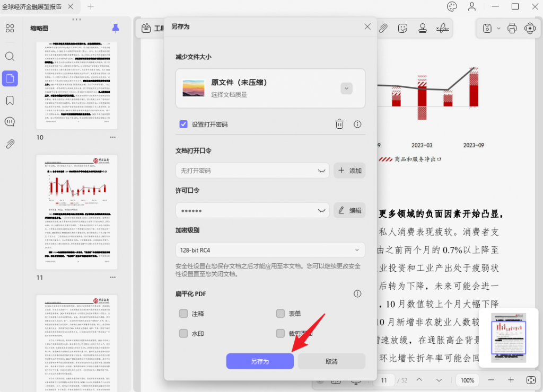
Task: Click the 取消 cancel button
Action: [331, 361]
